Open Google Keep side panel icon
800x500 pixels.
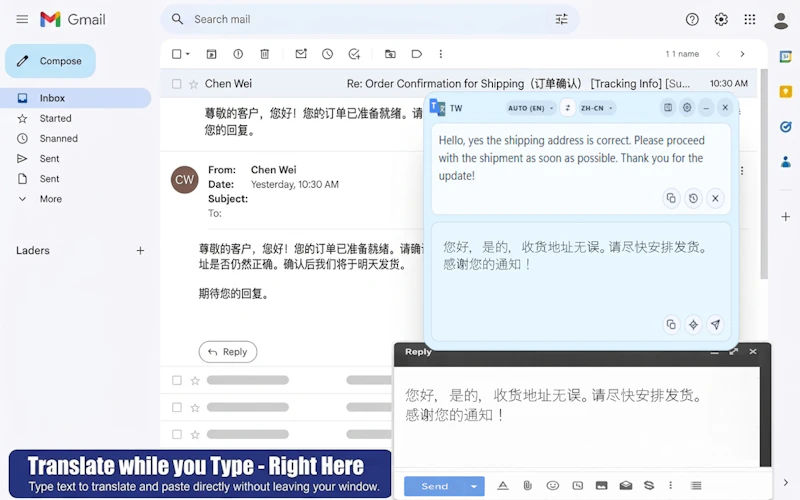pos(786,91)
